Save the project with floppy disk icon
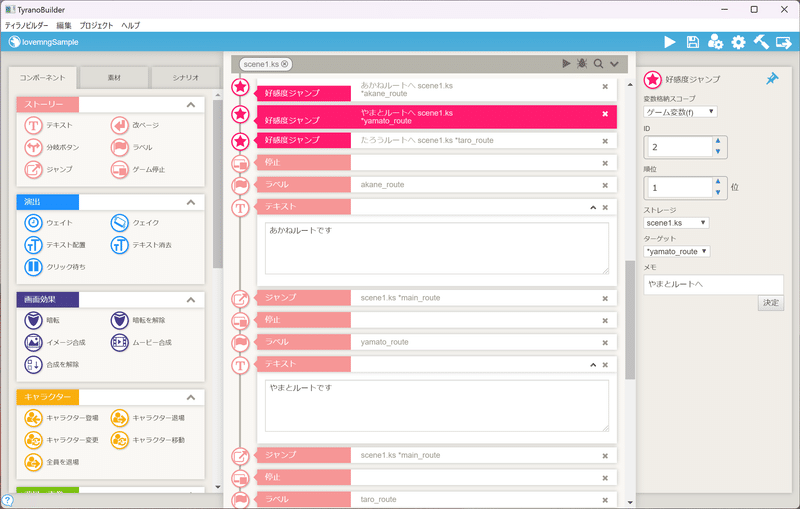The image size is (800, 509). tap(692, 42)
